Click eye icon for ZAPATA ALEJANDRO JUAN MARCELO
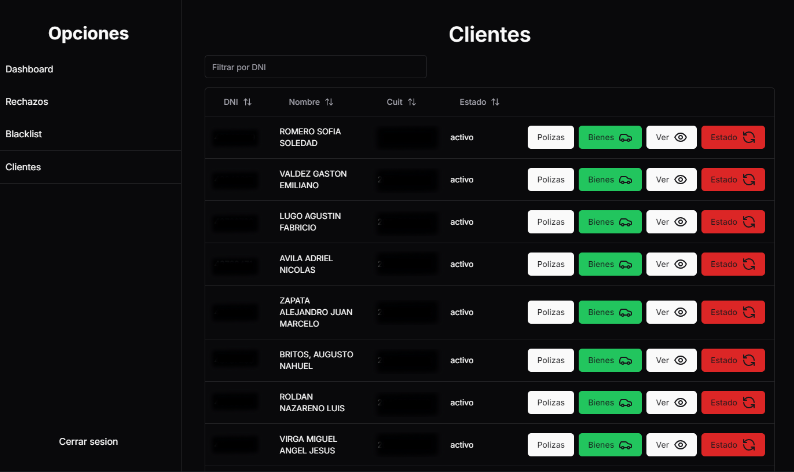Viewport: 794px width, 472px height. click(x=681, y=312)
